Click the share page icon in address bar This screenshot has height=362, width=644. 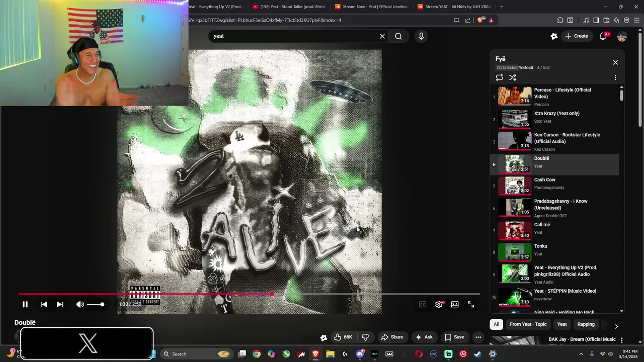[x=468, y=20]
